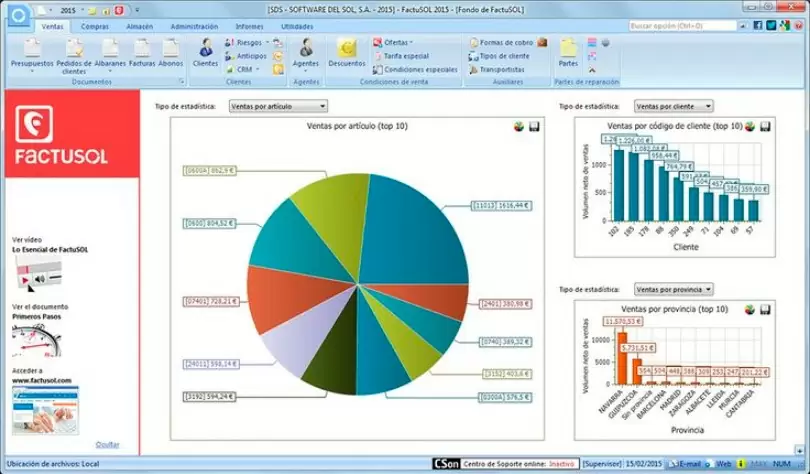Play the Lo Esencial de FactuSOL video
This screenshot has width=810, height=474.
pyautogui.click(x=39, y=273)
